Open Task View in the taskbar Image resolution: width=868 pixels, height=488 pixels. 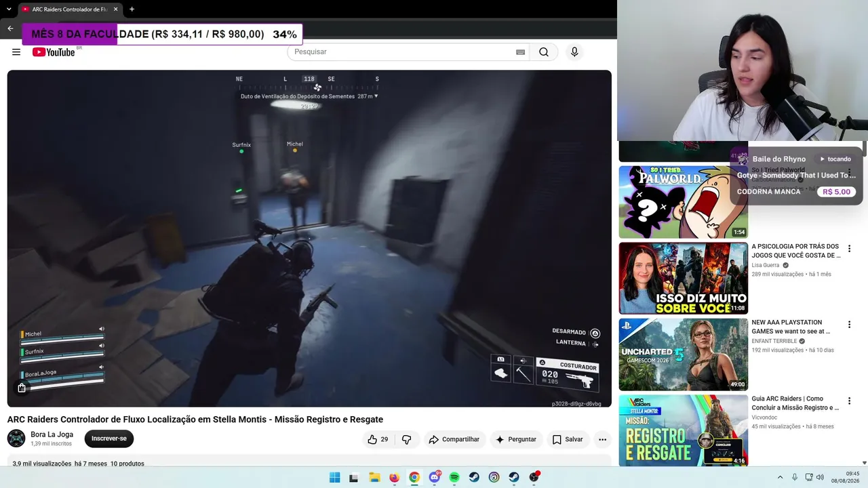click(x=353, y=477)
